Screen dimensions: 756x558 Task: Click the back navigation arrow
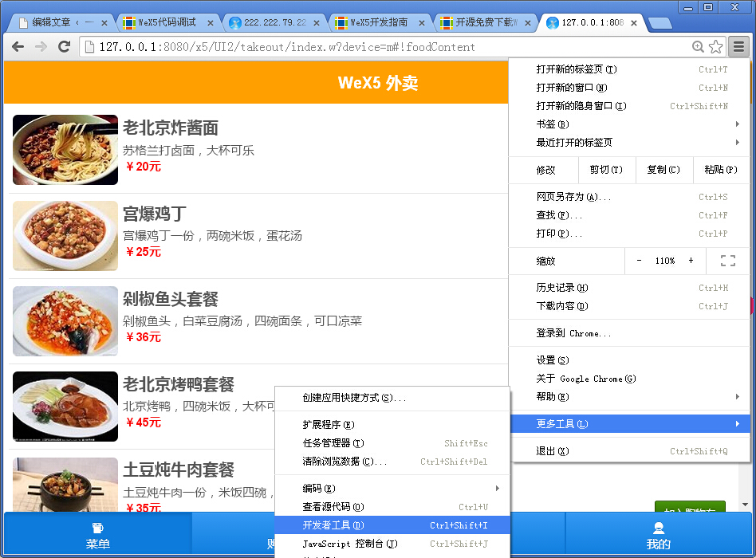point(18,47)
